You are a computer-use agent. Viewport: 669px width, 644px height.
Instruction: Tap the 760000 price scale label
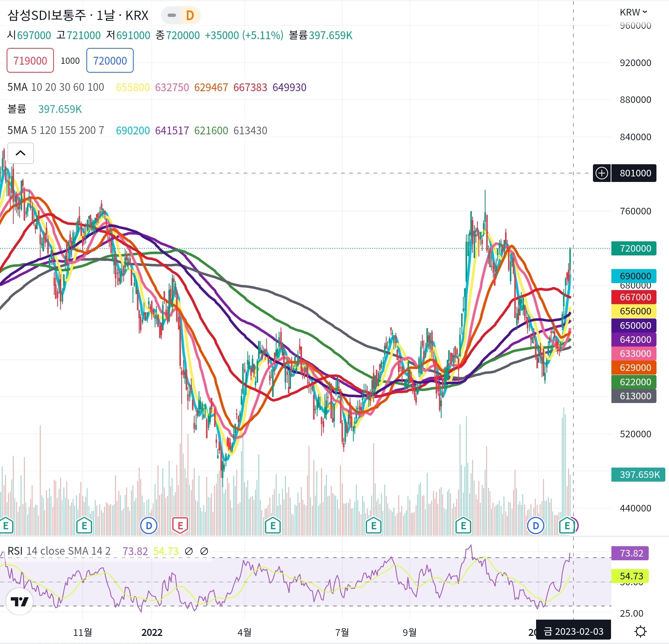(x=635, y=211)
